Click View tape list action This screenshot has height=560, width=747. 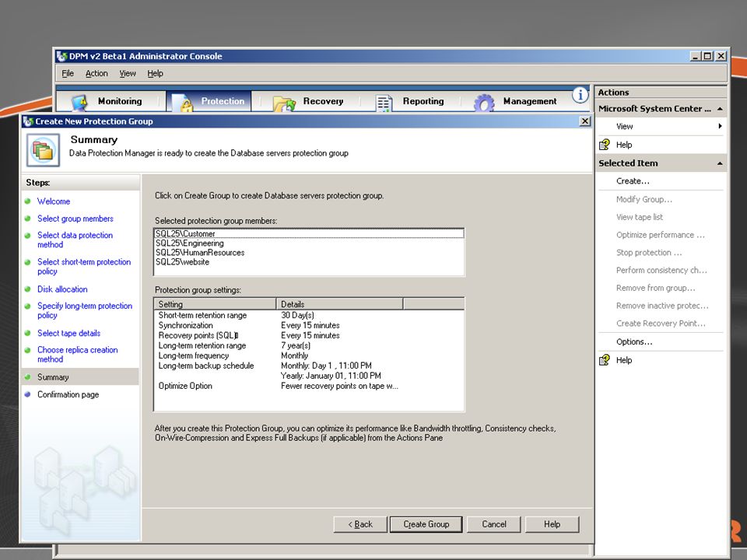(x=640, y=217)
